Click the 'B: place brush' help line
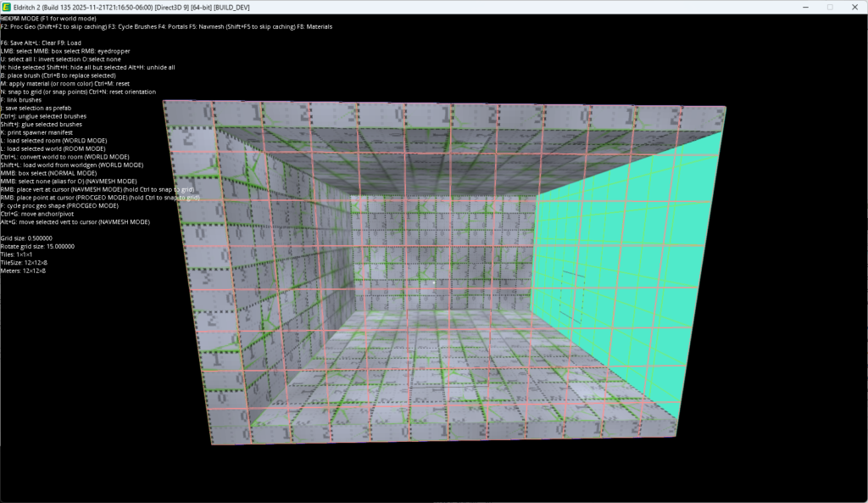 click(58, 75)
